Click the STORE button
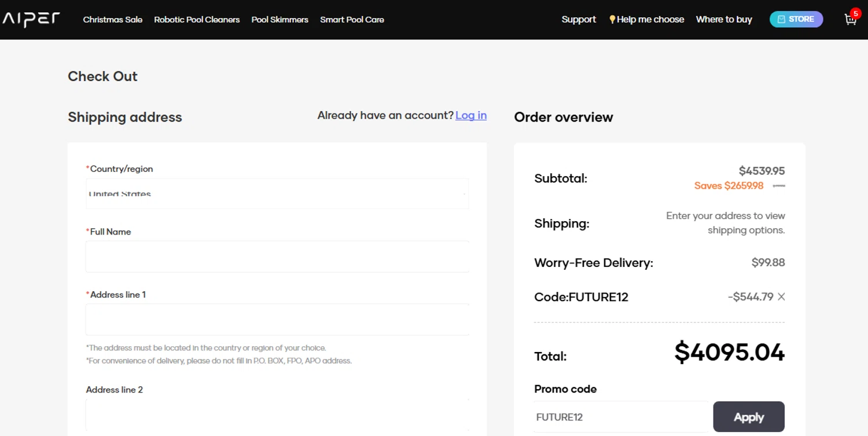This screenshot has height=436, width=868. click(x=796, y=19)
